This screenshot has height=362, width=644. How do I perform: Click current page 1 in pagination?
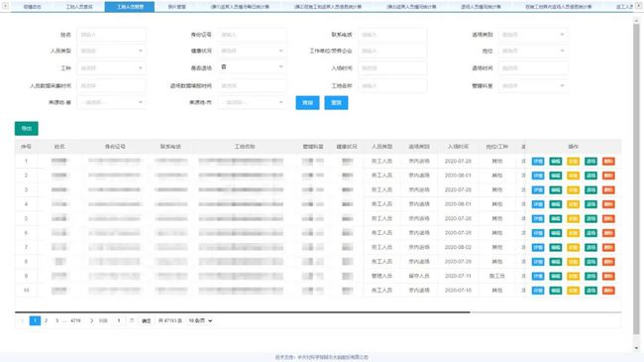(35, 321)
